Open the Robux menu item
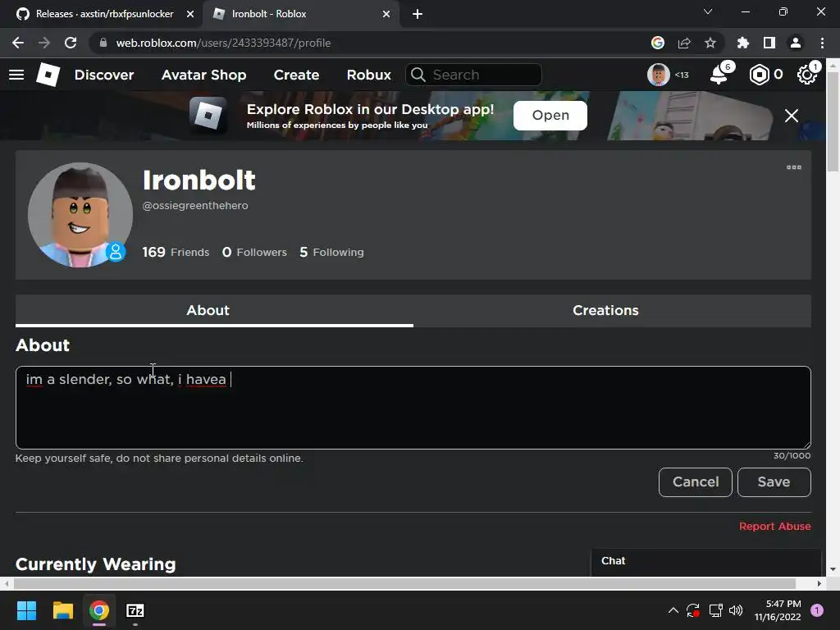The image size is (840, 630). (369, 75)
